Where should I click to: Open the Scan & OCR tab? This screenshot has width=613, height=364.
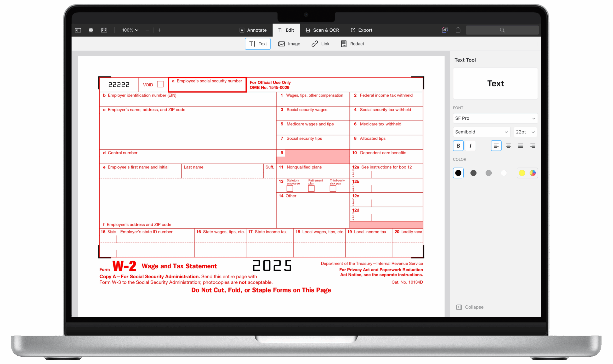click(322, 30)
